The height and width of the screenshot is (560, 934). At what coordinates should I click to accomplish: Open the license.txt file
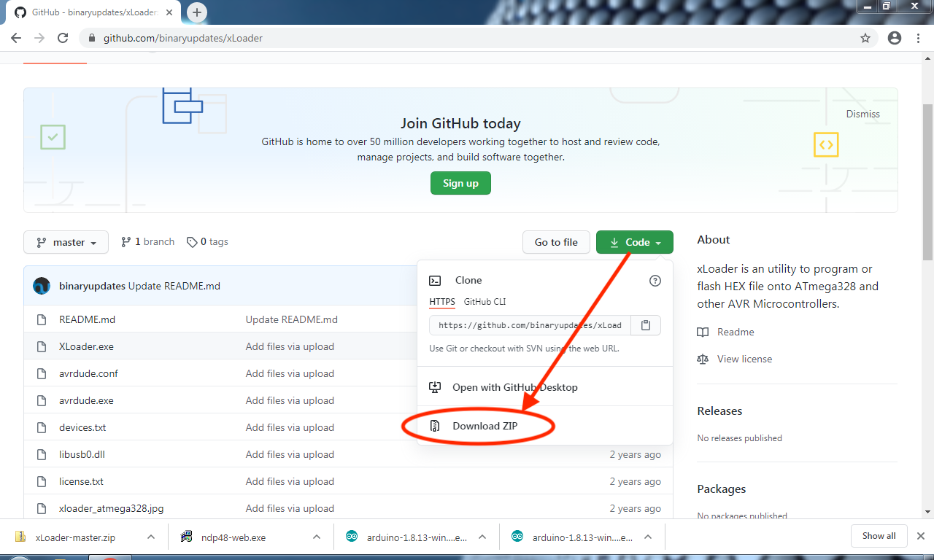coord(81,481)
